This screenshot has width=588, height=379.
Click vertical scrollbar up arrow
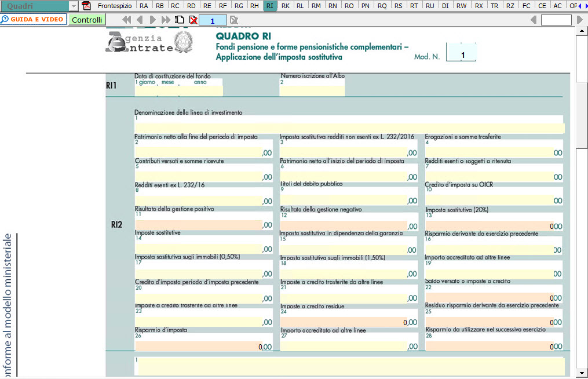[582, 31]
